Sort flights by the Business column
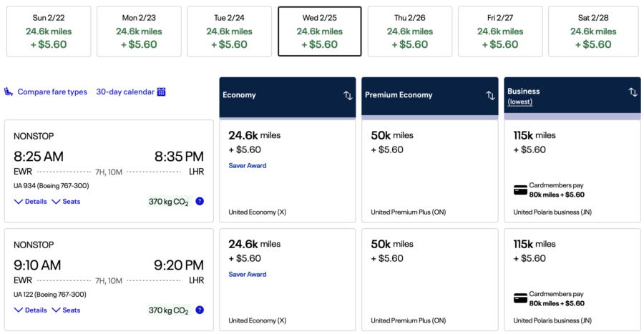The height and width of the screenshot is (334, 644). (633, 92)
